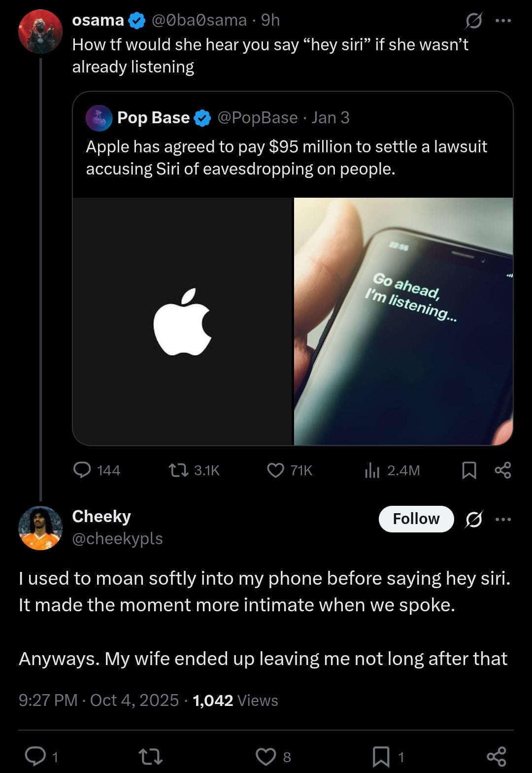Open osama's profile picture

point(40,32)
